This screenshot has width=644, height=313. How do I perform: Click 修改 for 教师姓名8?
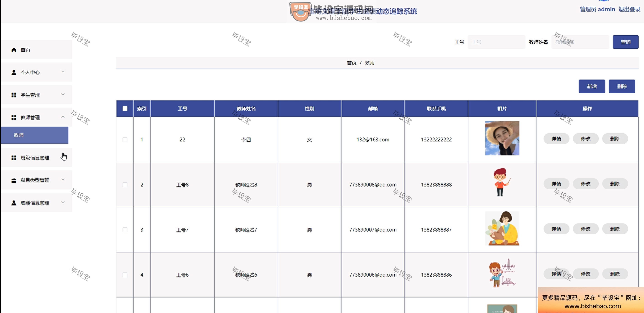point(585,184)
